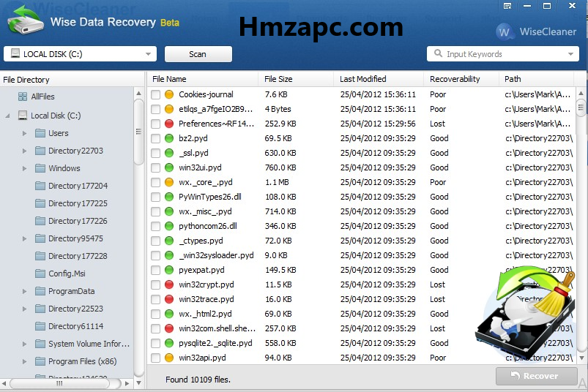Click the Directory61114 folder icon
This screenshot has width=588, height=392.
(40, 326)
